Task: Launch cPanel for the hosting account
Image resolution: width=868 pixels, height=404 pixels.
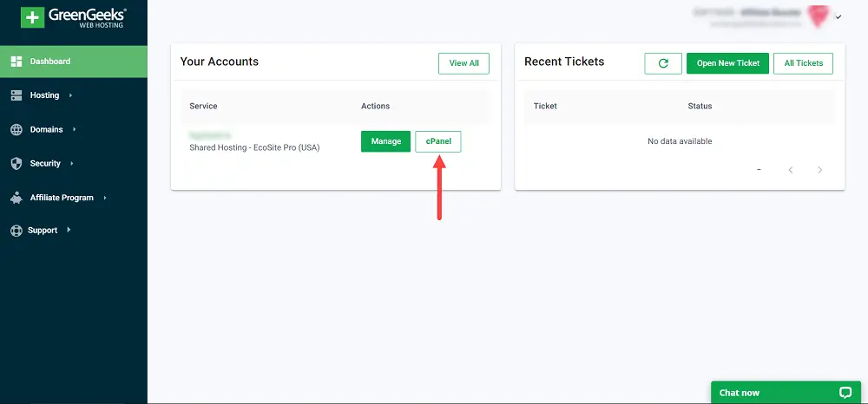Action: pos(437,141)
